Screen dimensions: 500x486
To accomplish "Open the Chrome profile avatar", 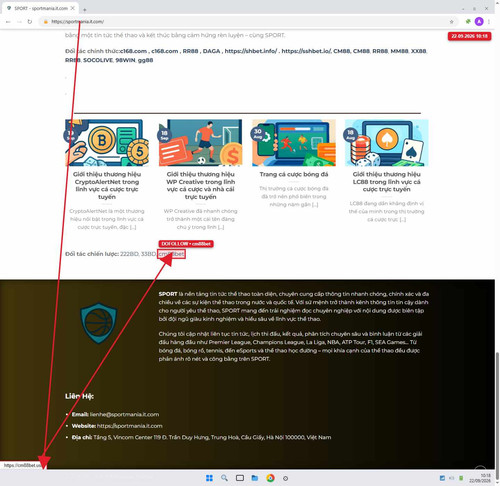I will click(x=479, y=22).
